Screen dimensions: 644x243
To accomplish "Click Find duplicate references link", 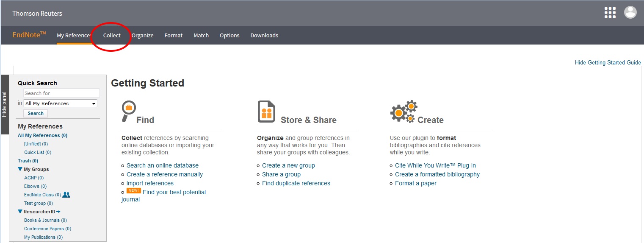I will tap(296, 183).
